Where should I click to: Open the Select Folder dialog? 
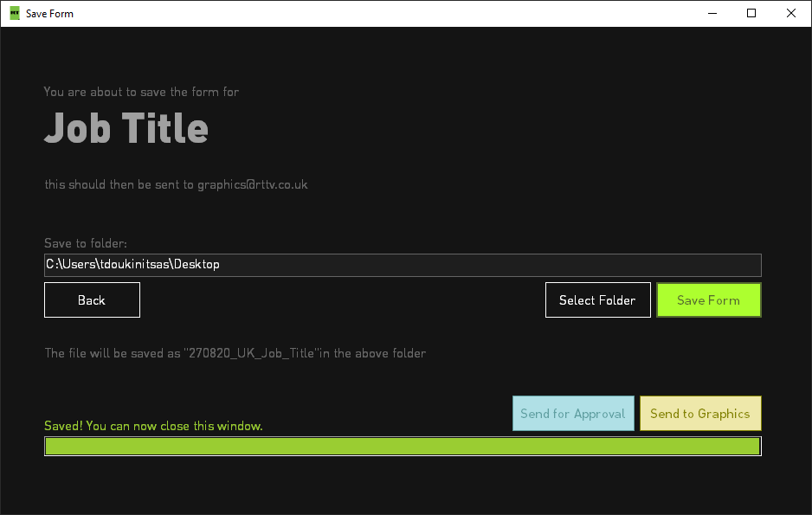(x=597, y=300)
